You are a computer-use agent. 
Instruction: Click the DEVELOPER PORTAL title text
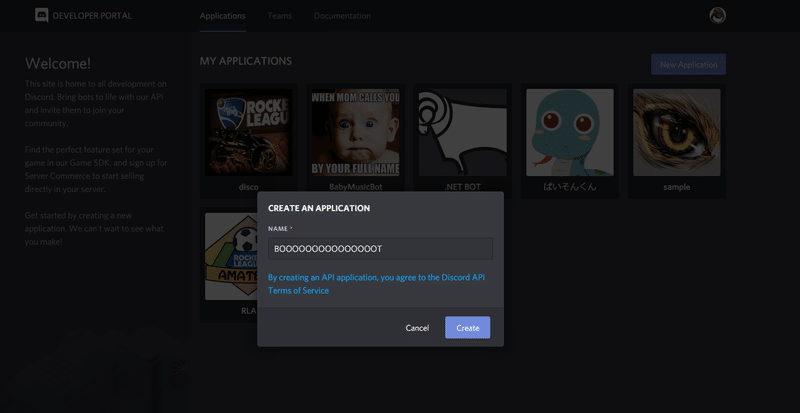click(x=92, y=16)
